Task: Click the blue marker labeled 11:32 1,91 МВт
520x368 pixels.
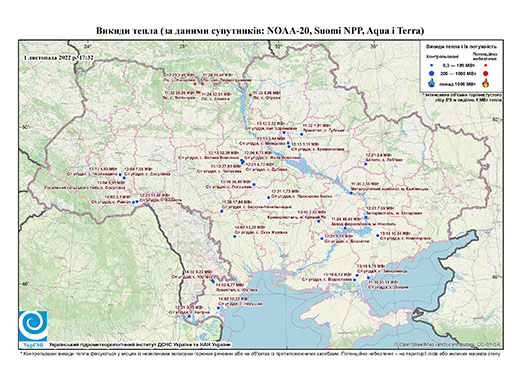Action: [302, 134]
